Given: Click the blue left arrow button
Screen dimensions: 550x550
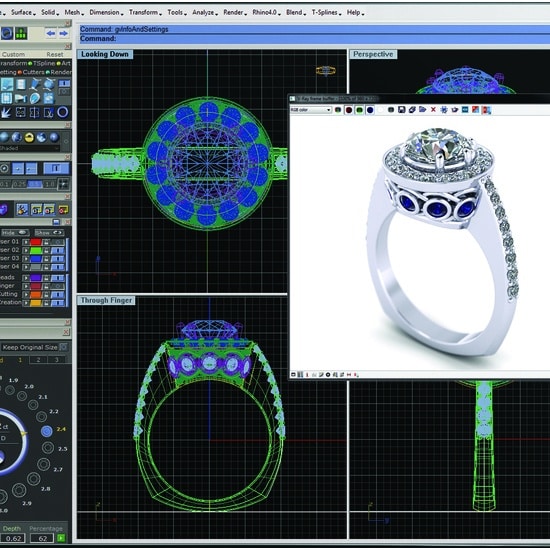Looking at the screenshot, I should (x=51, y=33).
